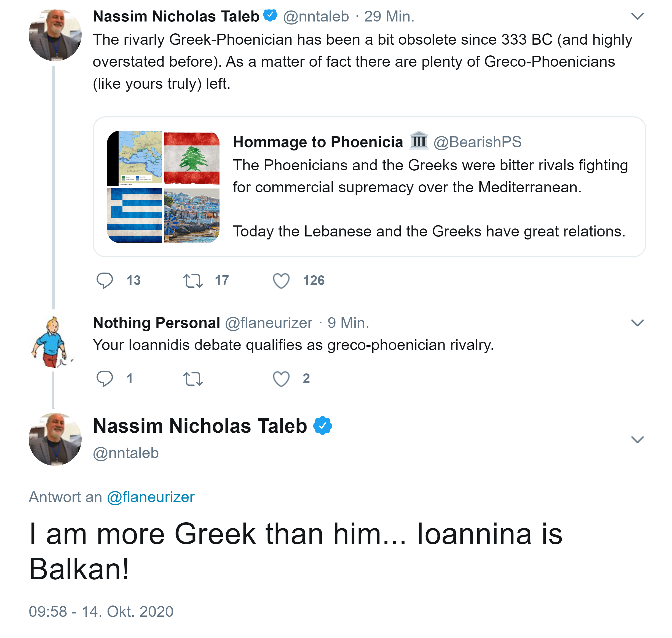
Task: Reply to Taleb's first tweet
Action: click(x=105, y=281)
